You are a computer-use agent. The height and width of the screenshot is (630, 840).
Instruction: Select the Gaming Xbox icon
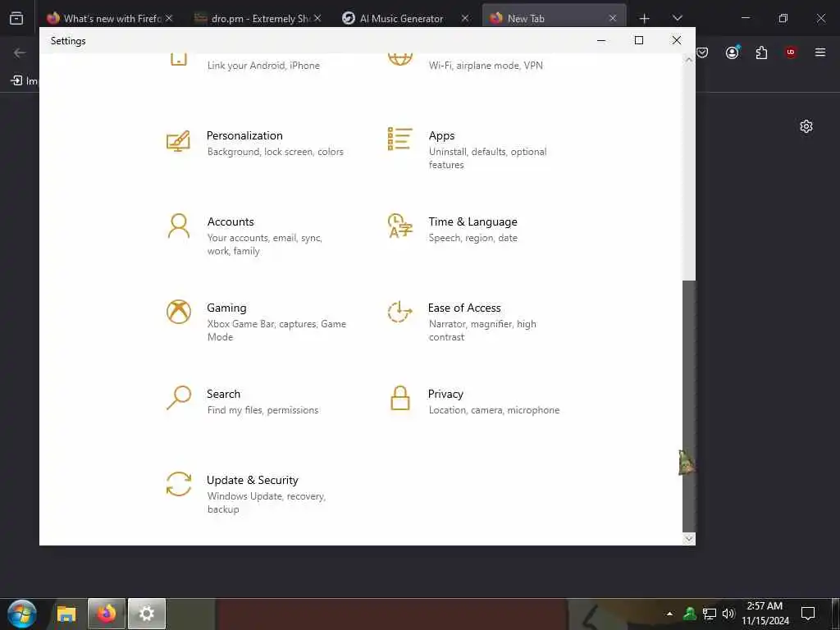coord(178,312)
